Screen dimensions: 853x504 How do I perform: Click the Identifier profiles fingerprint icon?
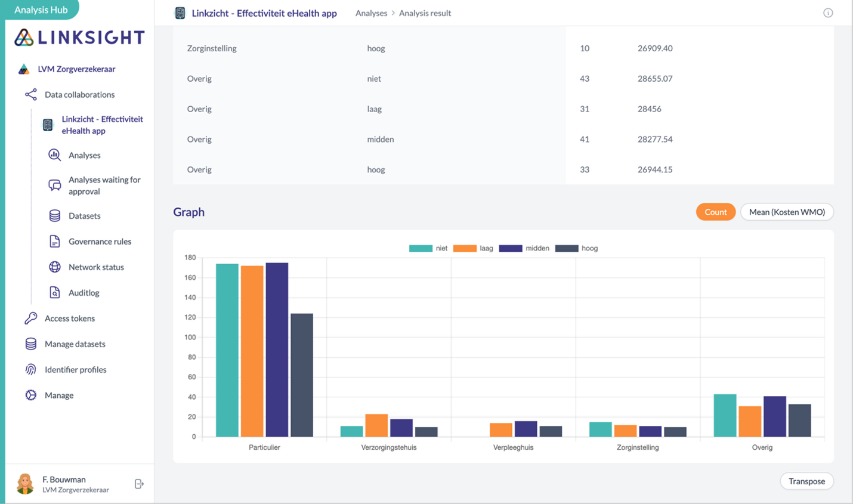click(31, 370)
